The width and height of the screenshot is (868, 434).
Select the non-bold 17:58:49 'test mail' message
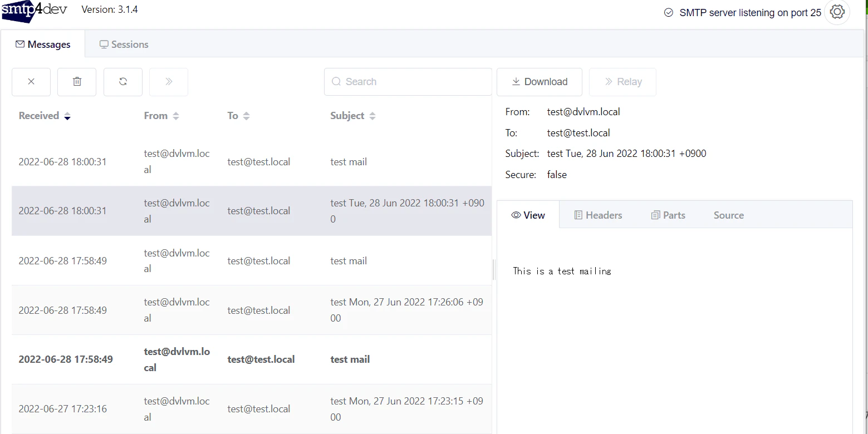click(x=252, y=260)
